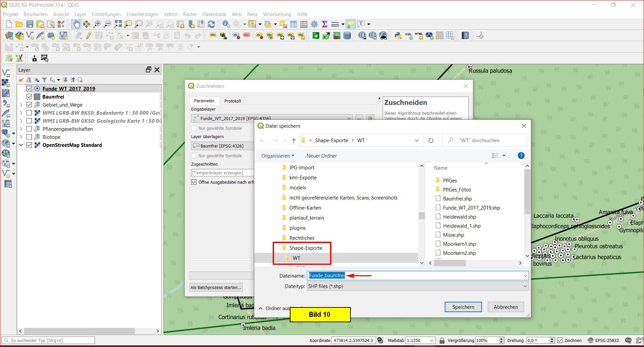Click the Identify Features tool icon

226,24
